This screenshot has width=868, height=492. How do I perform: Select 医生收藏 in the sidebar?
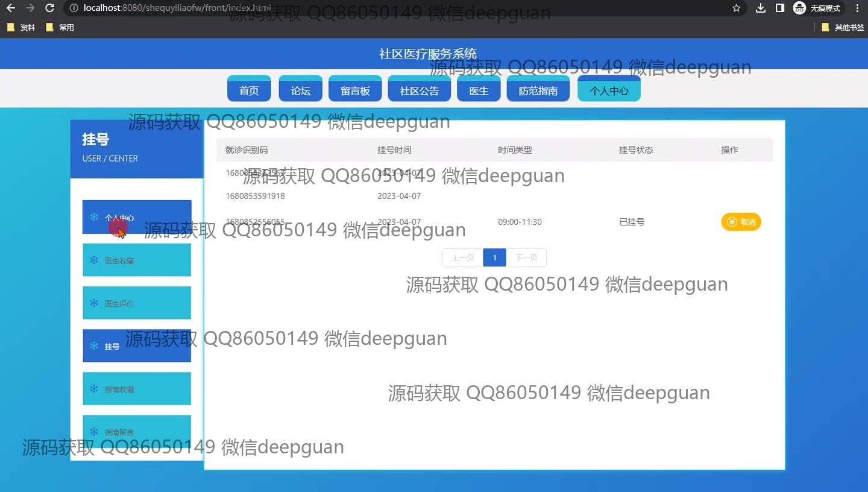click(x=137, y=260)
